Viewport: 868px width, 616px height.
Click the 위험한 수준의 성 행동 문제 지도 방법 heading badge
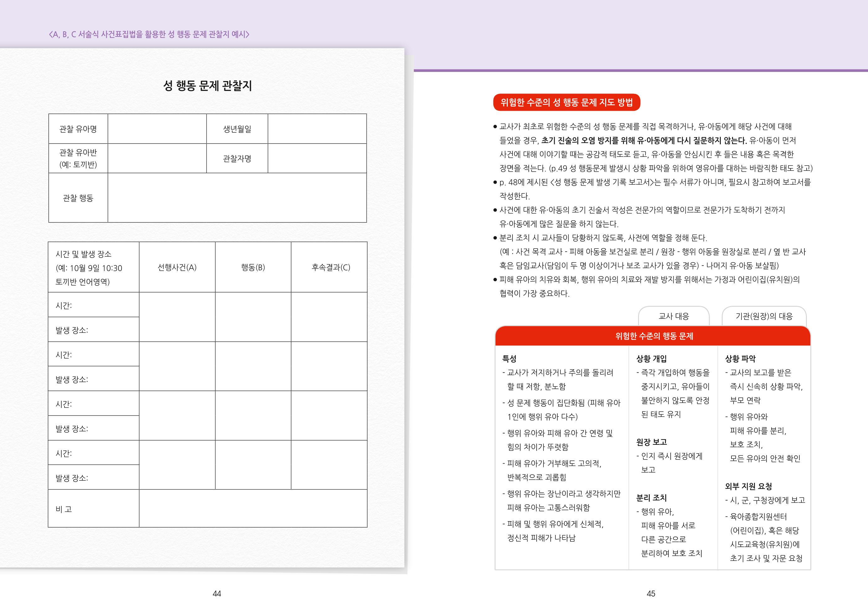click(567, 102)
